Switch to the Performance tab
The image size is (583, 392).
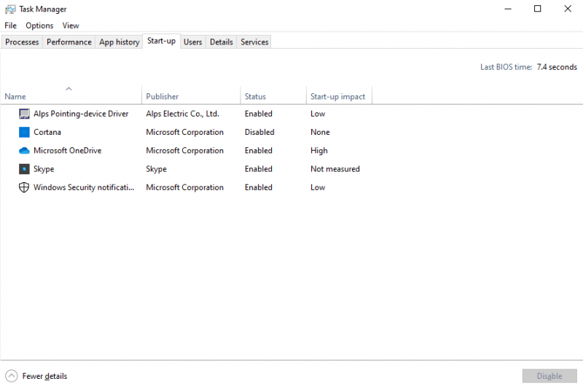pyautogui.click(x=69, y=42)
